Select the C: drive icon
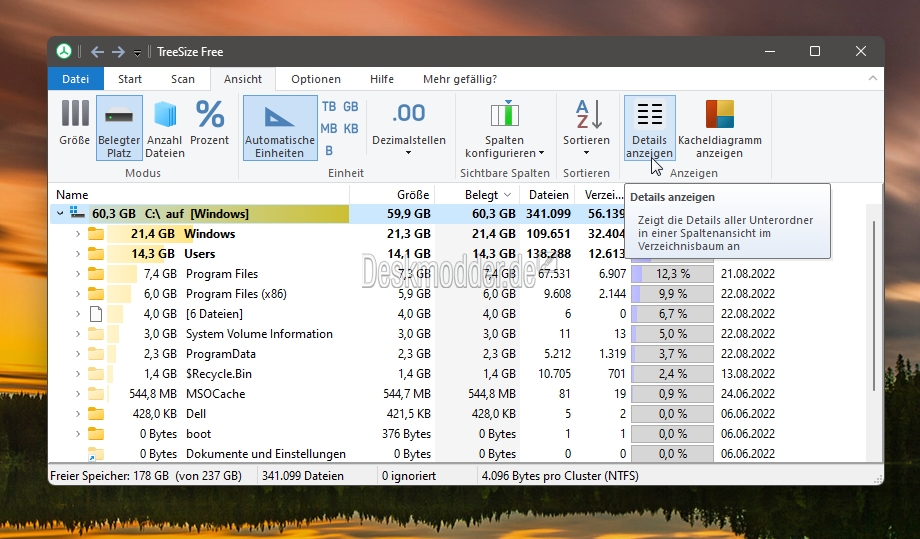This screenshot has height=539, width=920. click(x=77, y=213)
